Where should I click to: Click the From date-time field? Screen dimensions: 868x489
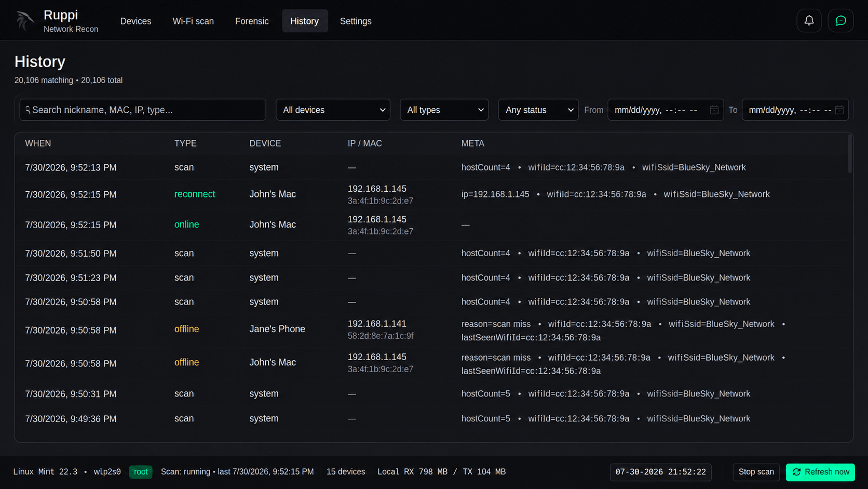click(x=666, y=110)
